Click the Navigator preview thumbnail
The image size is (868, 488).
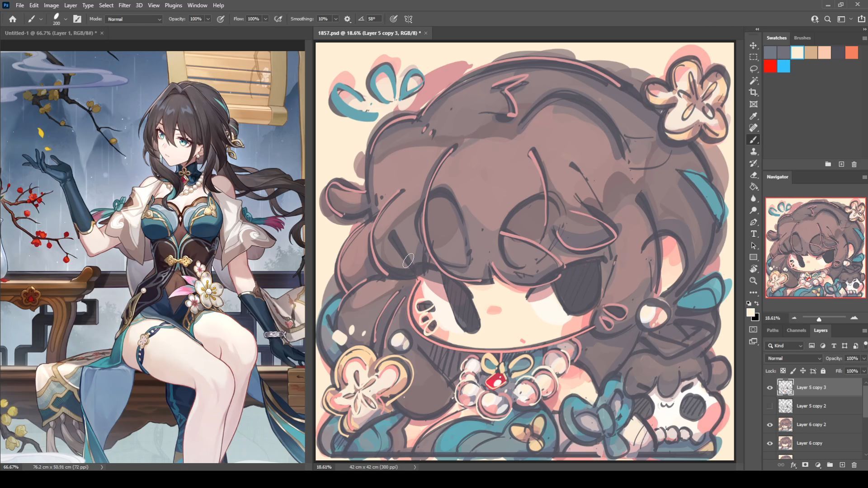click(x=816, y=248)
